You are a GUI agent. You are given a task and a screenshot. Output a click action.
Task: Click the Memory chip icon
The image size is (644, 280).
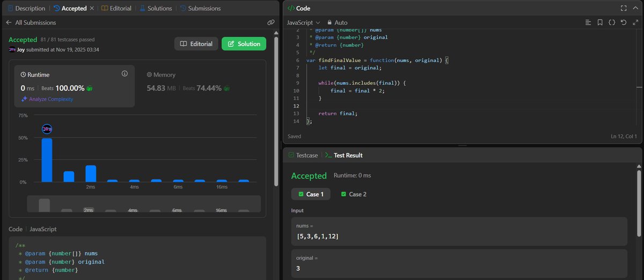[x=149, y=75]
